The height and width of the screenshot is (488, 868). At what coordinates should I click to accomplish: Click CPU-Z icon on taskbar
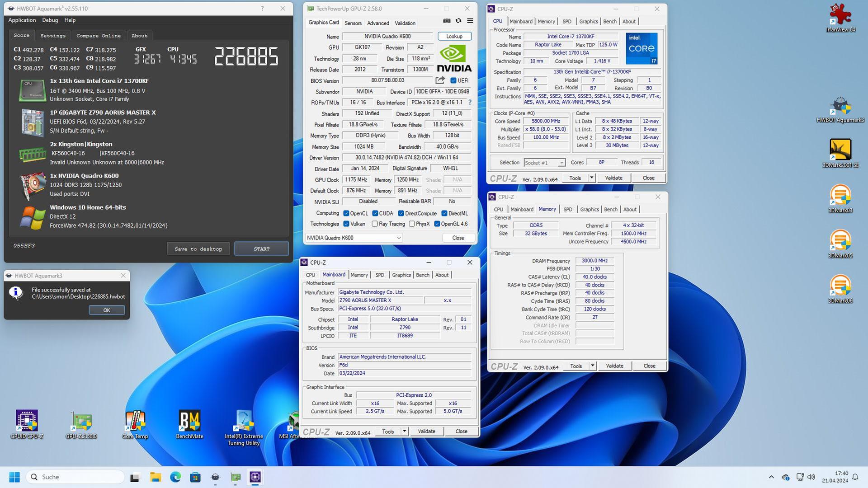click(x=255, y=477)
